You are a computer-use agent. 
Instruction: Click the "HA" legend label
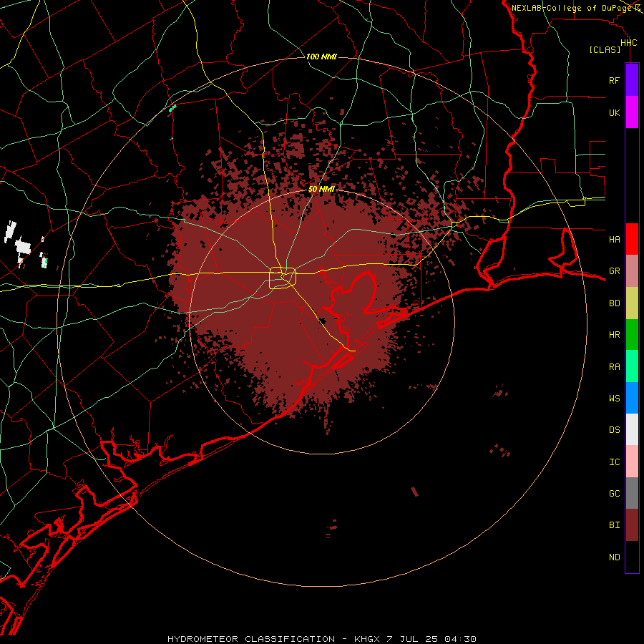coord(614,239)
